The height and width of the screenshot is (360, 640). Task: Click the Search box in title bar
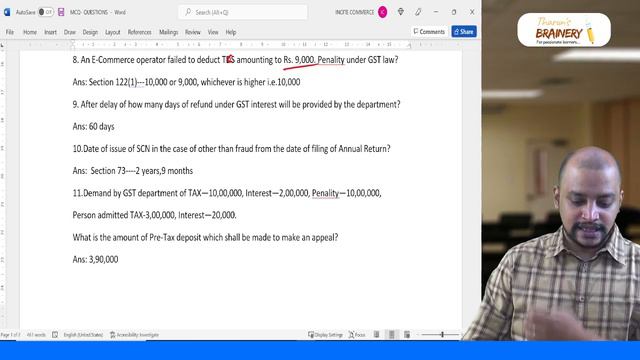[243, 12]
